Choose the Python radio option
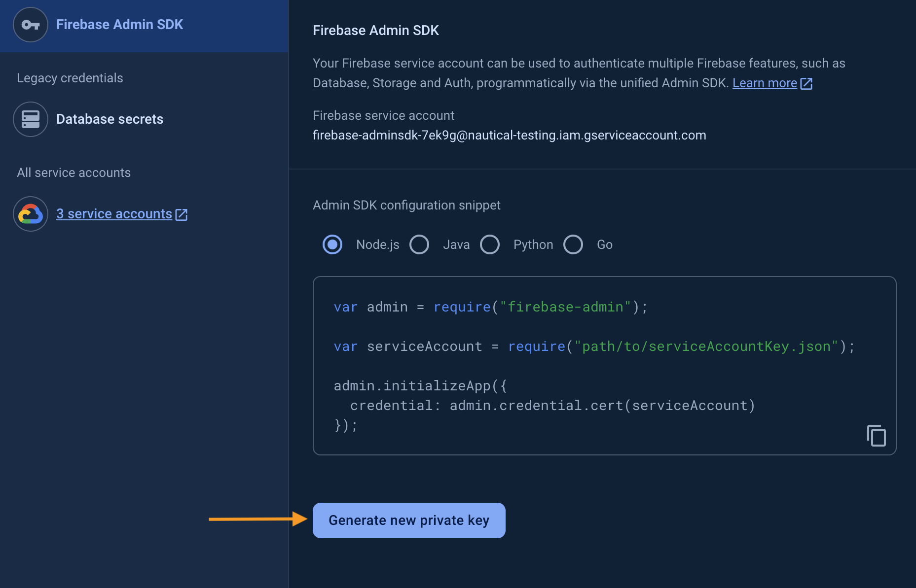The image size is (916, 588). tap(490, 244)
